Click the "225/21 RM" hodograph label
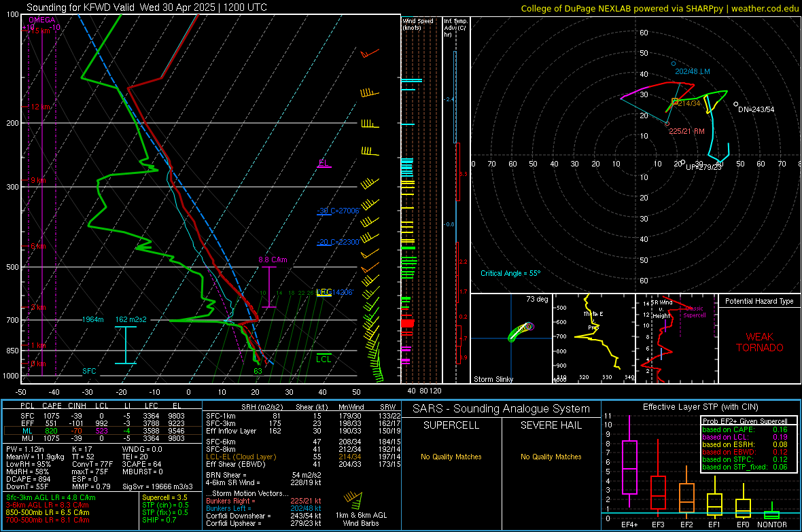Screen dimensions: 802x532 687,131
